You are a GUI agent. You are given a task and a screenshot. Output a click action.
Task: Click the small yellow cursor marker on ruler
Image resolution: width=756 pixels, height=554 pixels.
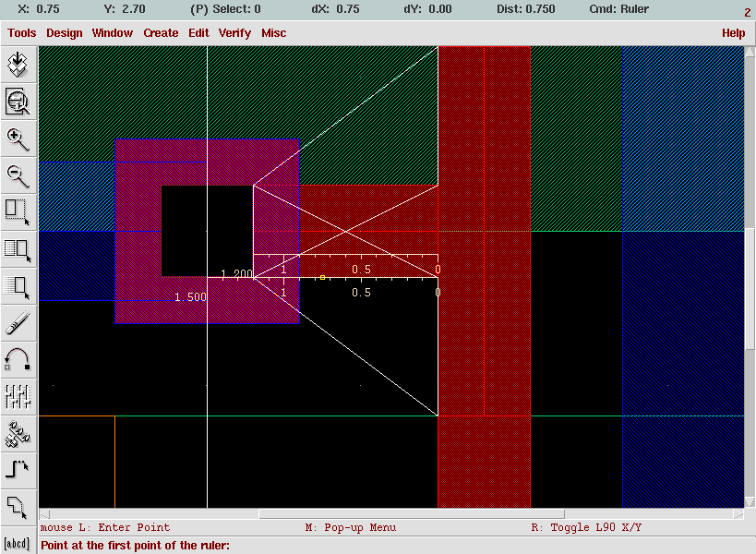[x=322, y=277]
